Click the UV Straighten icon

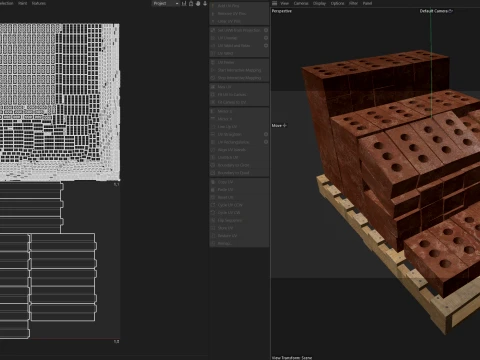pyautogui.click(x=213, y=134)
